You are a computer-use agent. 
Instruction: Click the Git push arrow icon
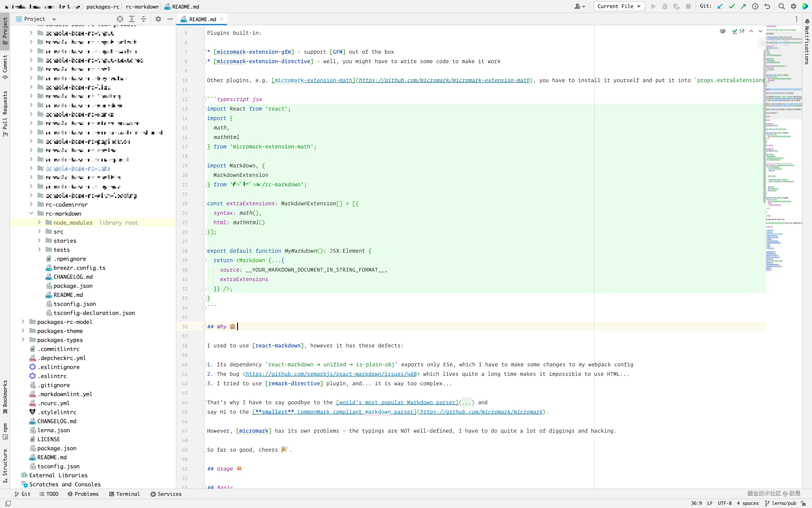coord(743,6)
